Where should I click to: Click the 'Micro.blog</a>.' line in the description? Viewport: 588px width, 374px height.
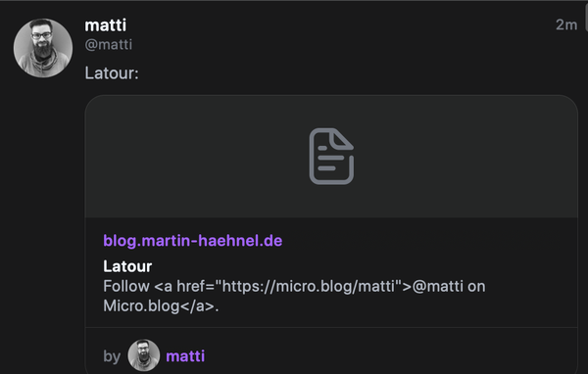[161, 305]
